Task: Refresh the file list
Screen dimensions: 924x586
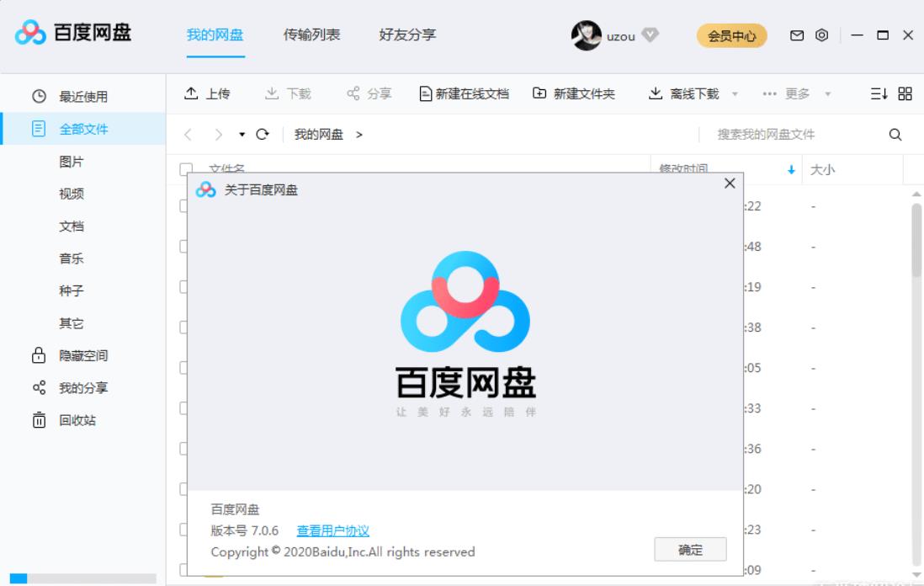Action: [263, 135]
